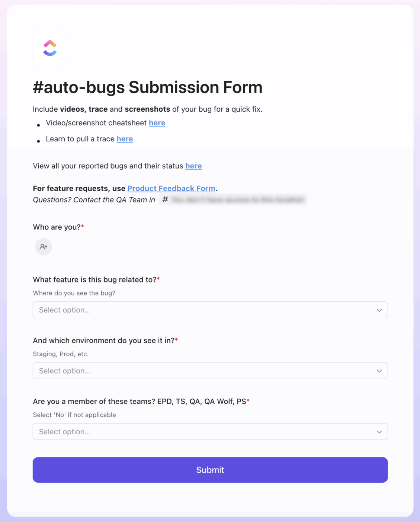Click chevron arrow in the teams membership dropdown
Image resolution: width=420 pixels, height=521 pixels.
pos(379,432)
